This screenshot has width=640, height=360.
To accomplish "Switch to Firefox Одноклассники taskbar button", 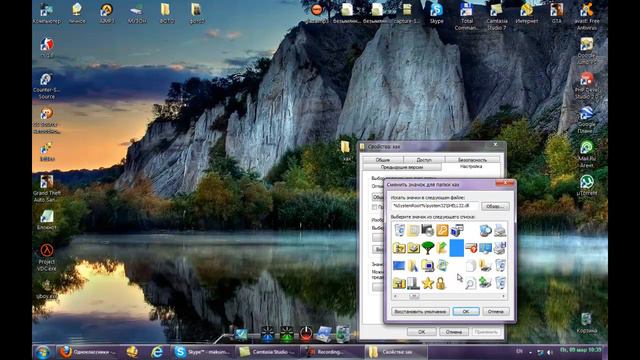I will [x=87, y=352].
